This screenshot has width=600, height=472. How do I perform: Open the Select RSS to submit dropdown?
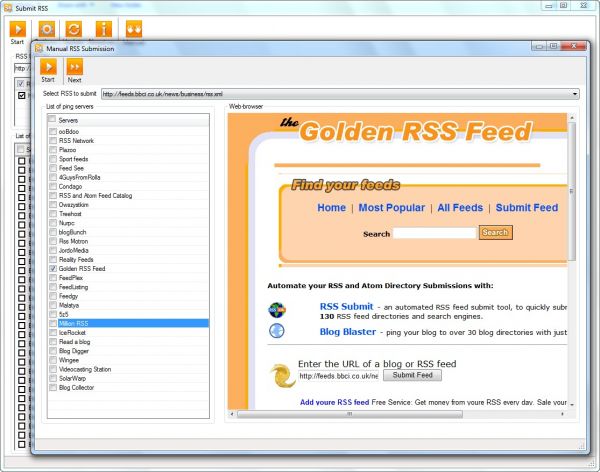575,94
